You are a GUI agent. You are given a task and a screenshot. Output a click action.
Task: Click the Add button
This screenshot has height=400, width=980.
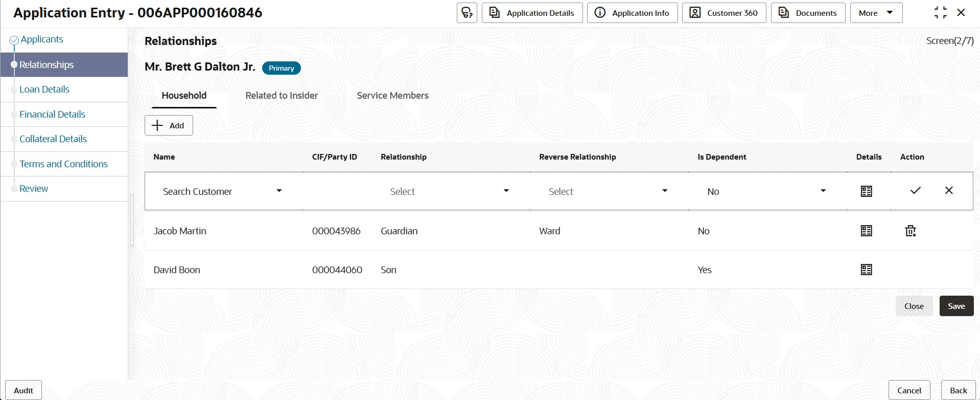(169, 125)
